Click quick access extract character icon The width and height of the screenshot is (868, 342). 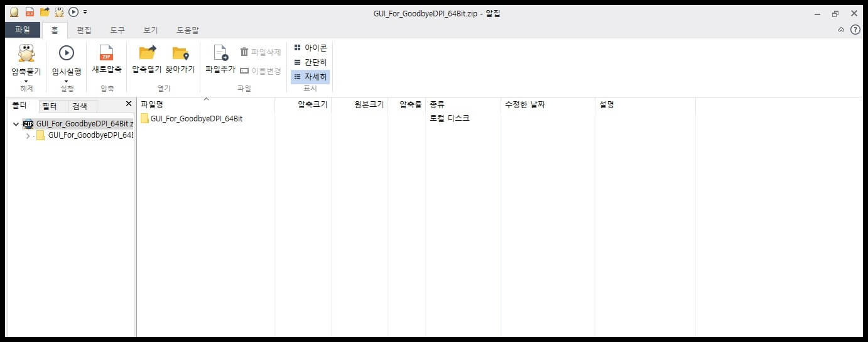point(60,12)
